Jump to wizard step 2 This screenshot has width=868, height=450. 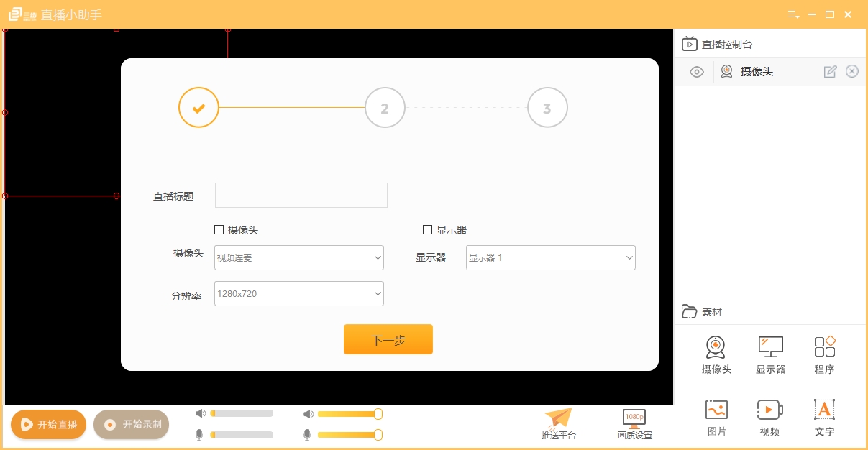[x=385, y=108]
